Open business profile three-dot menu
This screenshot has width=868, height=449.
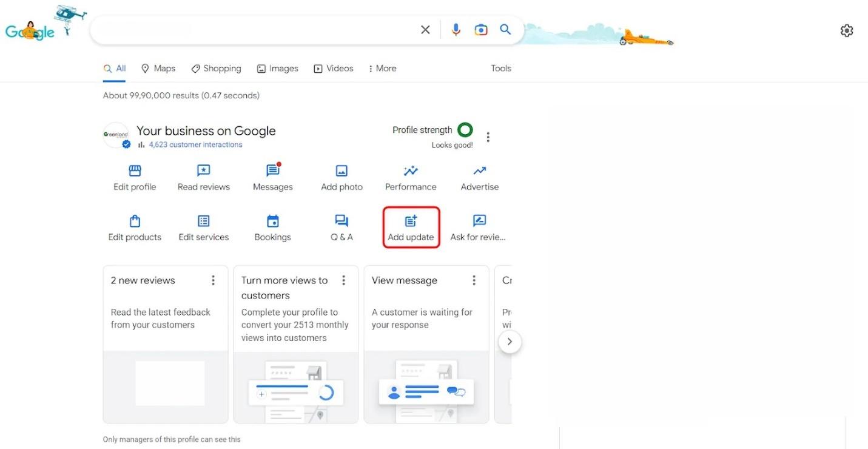click(488, 137)
